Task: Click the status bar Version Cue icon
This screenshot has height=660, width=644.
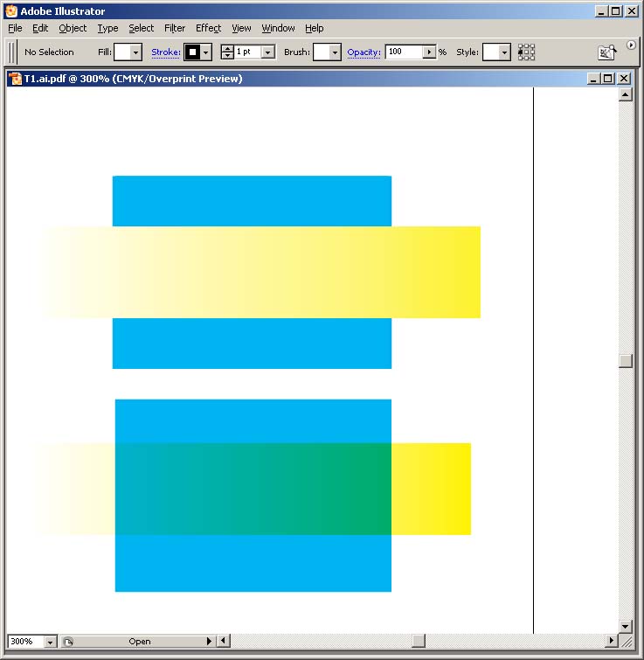Action: (68, 641)
